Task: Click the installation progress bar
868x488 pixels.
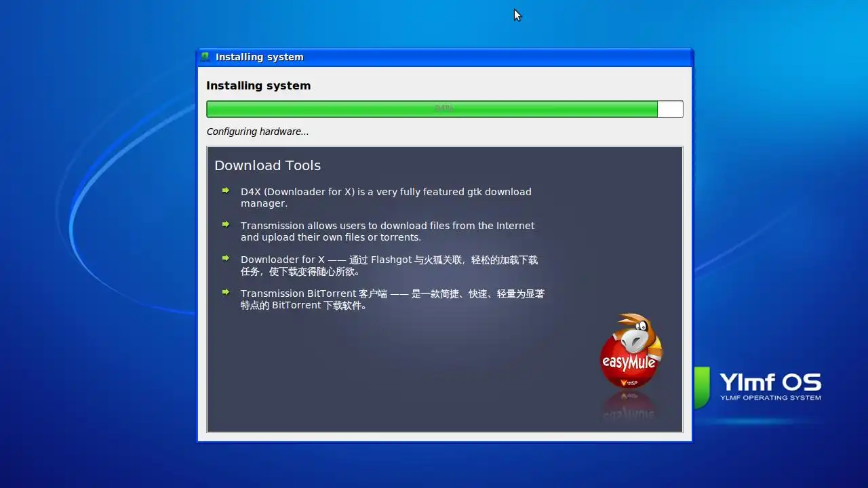Action: pos(445,109)
